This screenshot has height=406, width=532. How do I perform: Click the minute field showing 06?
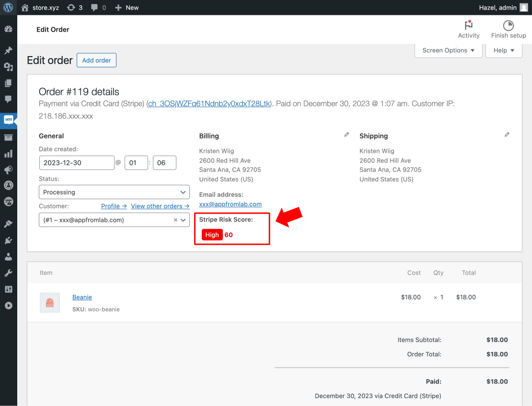pos(164,162)
